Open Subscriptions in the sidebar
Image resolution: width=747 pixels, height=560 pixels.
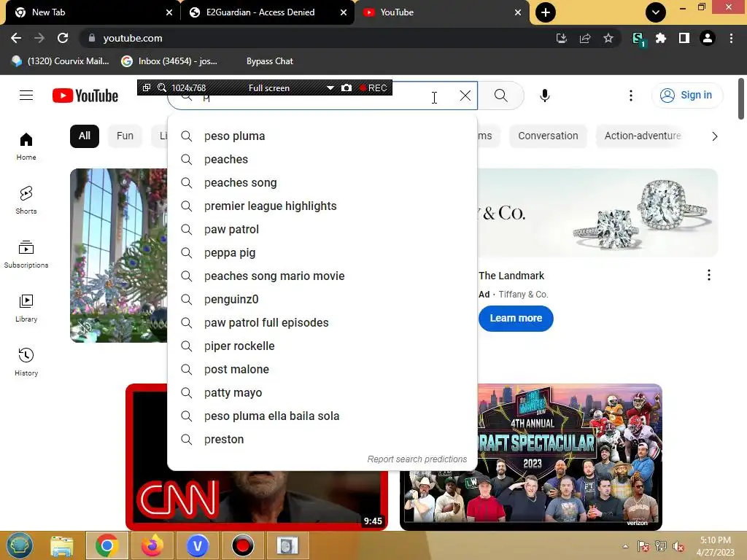tap(26, 254)
